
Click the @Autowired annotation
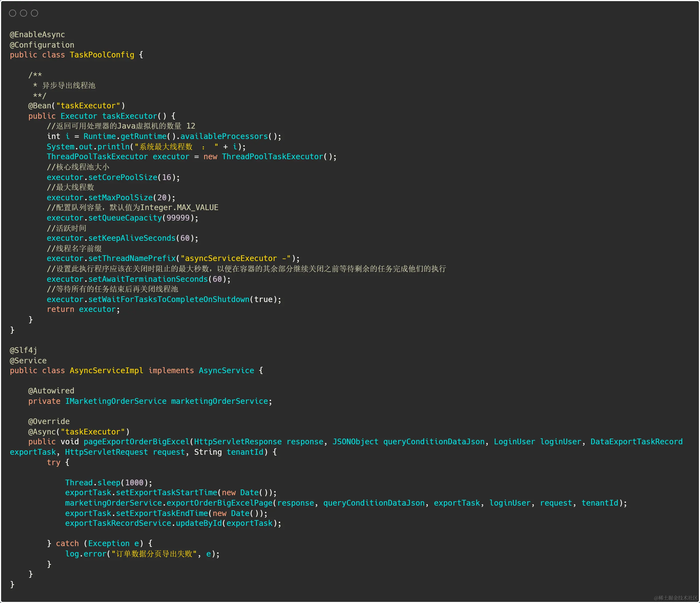point(51,391)
